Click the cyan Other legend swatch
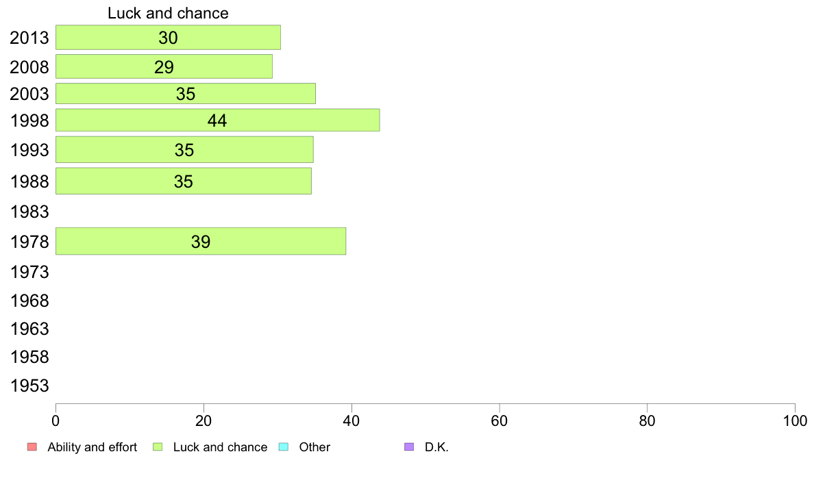814x504 pixels. [284, 447]
